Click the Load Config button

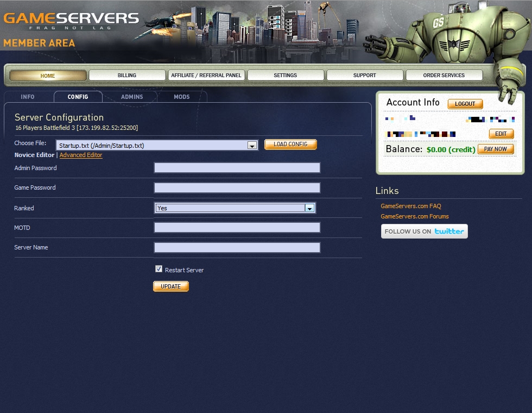click(290, 145)
